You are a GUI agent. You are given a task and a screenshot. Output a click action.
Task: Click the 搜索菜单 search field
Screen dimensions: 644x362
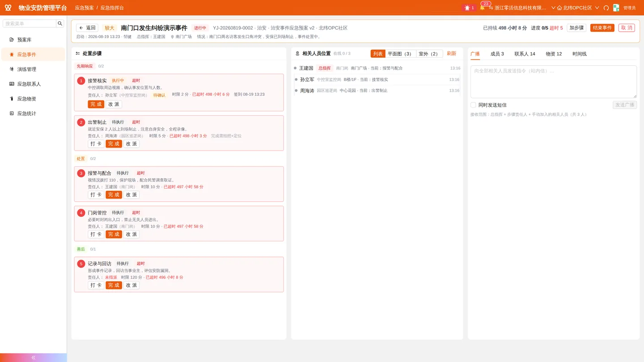point(30,23)
